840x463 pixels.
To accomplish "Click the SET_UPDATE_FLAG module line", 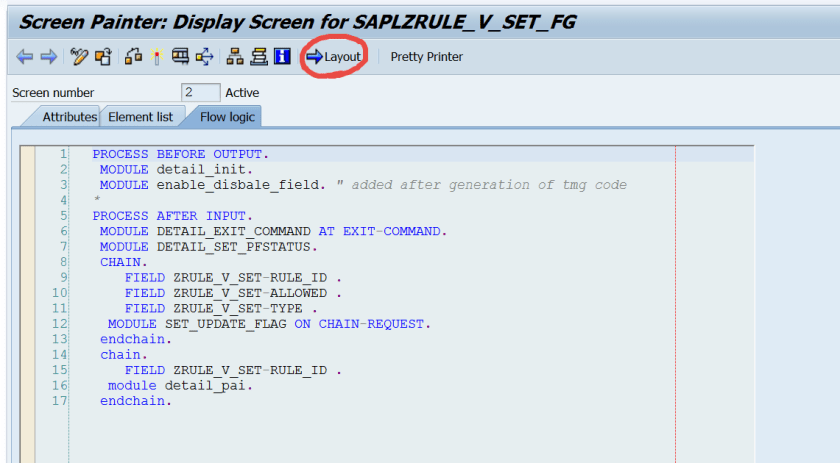I will 269,324.
